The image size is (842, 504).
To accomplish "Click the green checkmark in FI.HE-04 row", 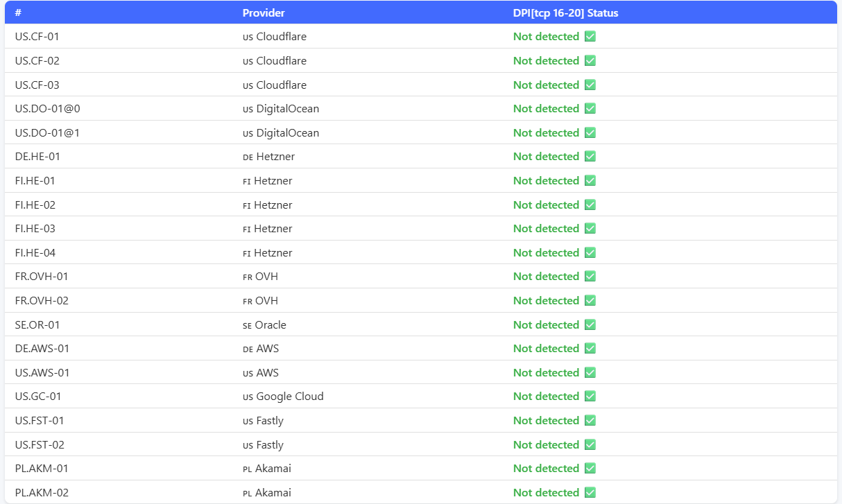I will [590, 252].
